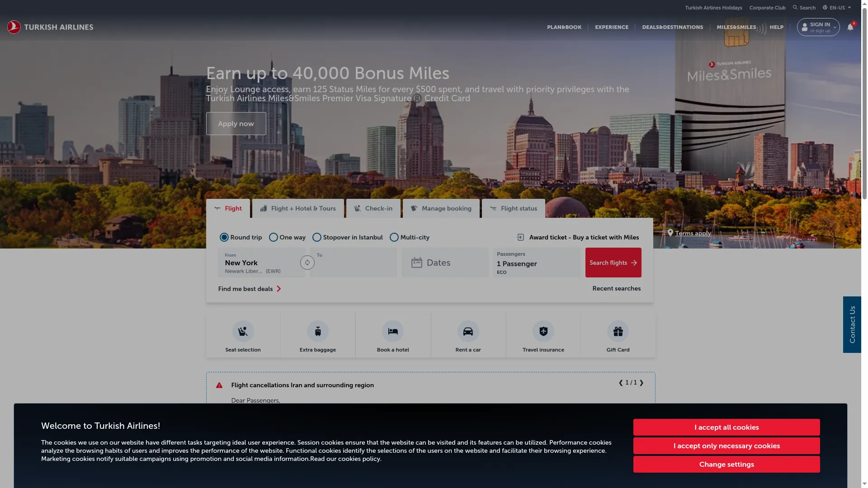Accept only necessary cookies
The height and width of the screenshot is (488, 868).
pos(726,446)
